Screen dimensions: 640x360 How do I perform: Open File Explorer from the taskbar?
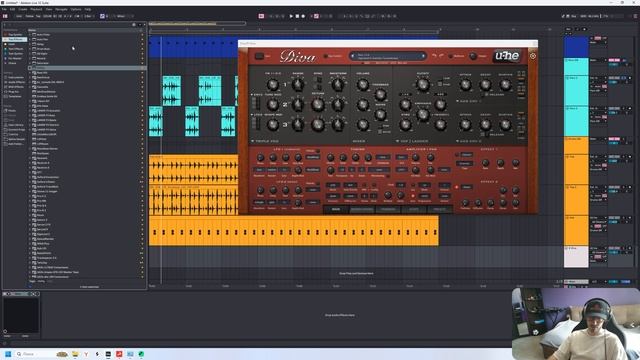75,354
